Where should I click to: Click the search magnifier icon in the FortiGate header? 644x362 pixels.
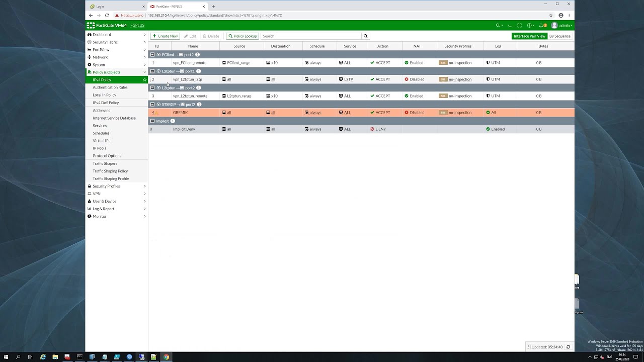[498, 26]
